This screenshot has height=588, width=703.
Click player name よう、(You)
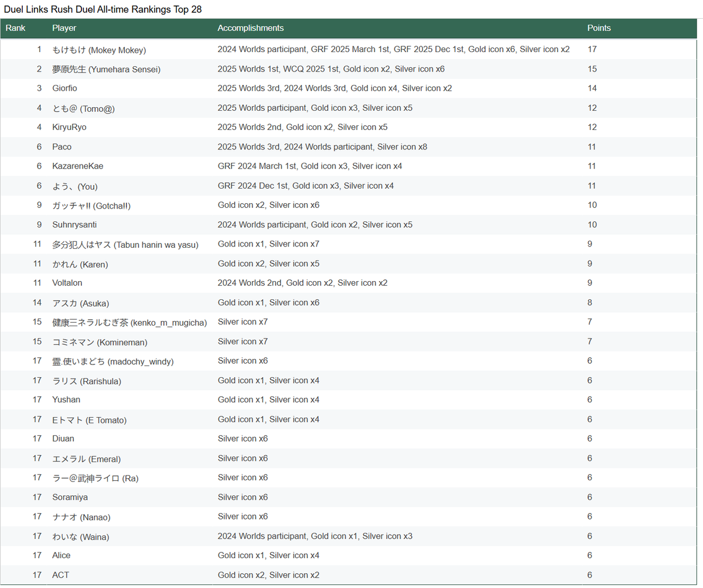(75, 186)
